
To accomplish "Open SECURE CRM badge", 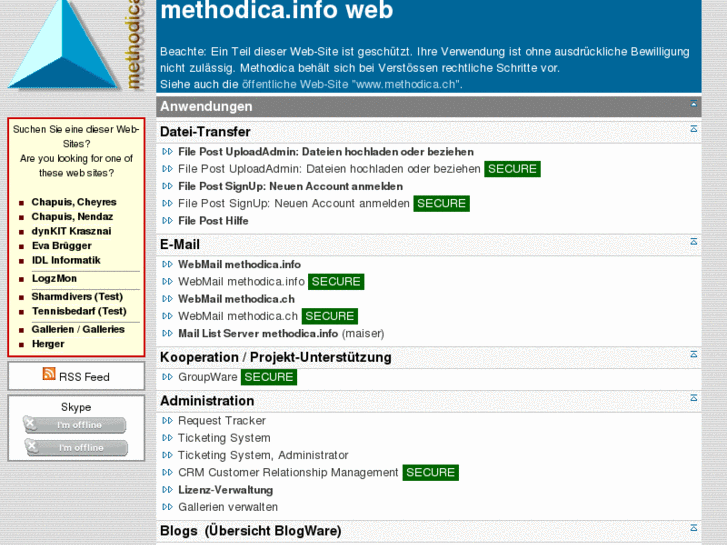I will coord(431,472).
